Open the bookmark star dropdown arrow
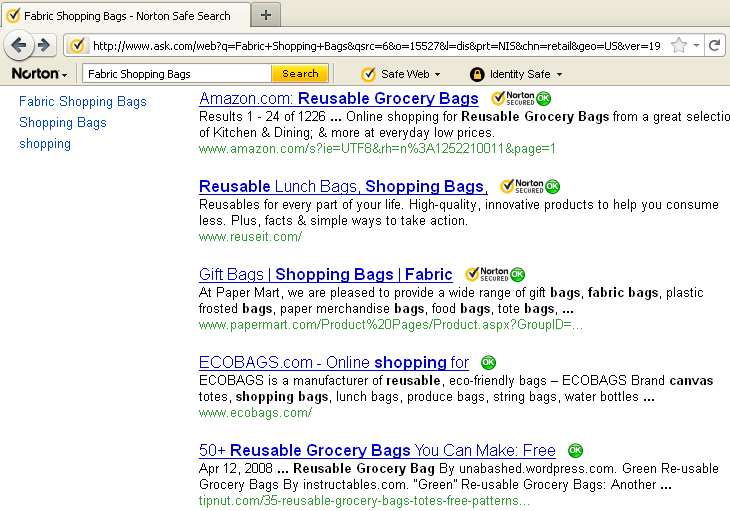 coord(696,46)
